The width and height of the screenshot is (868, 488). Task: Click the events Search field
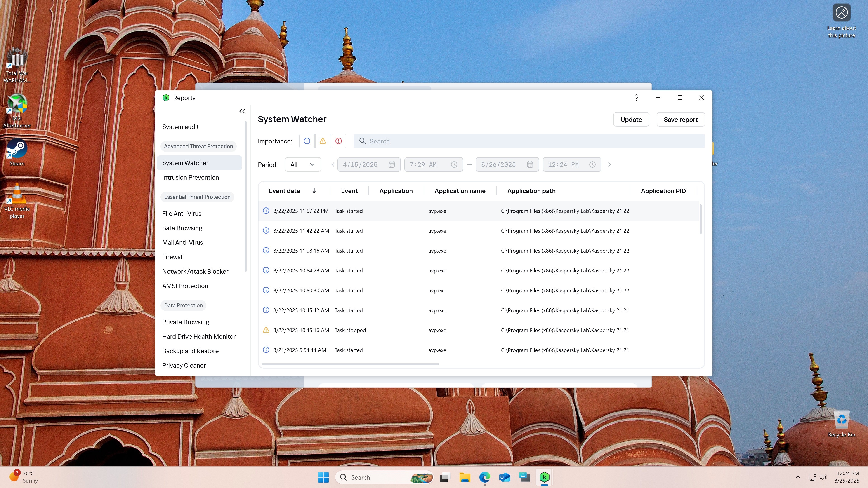[x=529, y=141]
